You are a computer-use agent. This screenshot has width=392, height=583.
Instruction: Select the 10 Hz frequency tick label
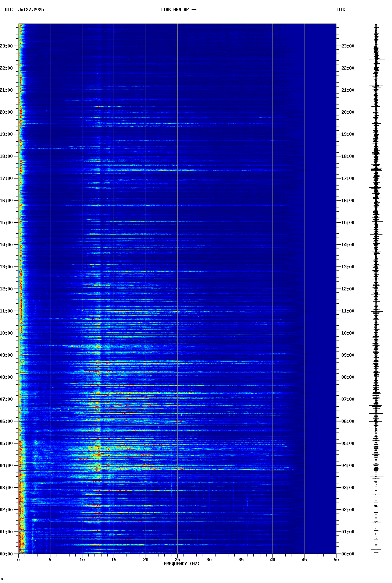[x=82, y=560]
